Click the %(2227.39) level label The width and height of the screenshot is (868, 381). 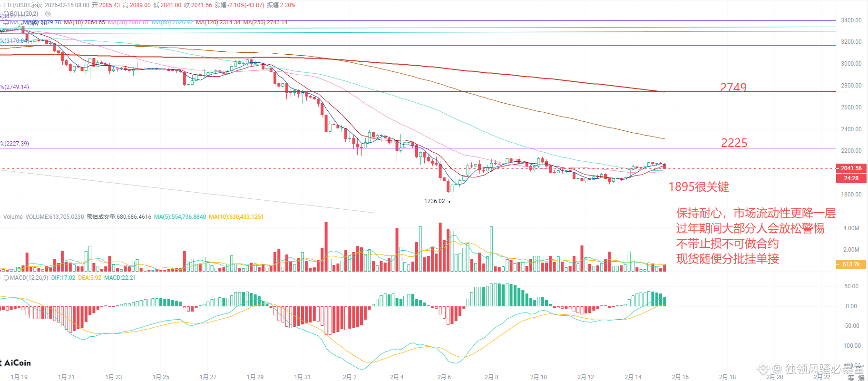(15, 144)
